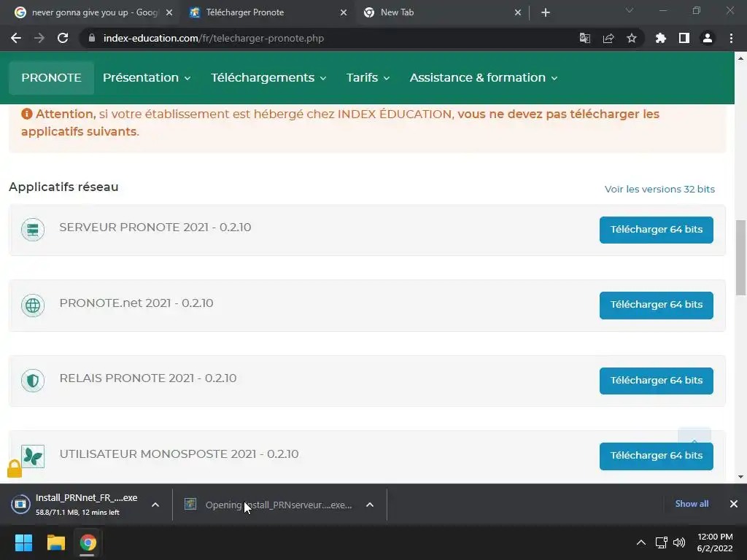Click scrollbar up arrow
747x560 pixels.
[x=741, y=58]
